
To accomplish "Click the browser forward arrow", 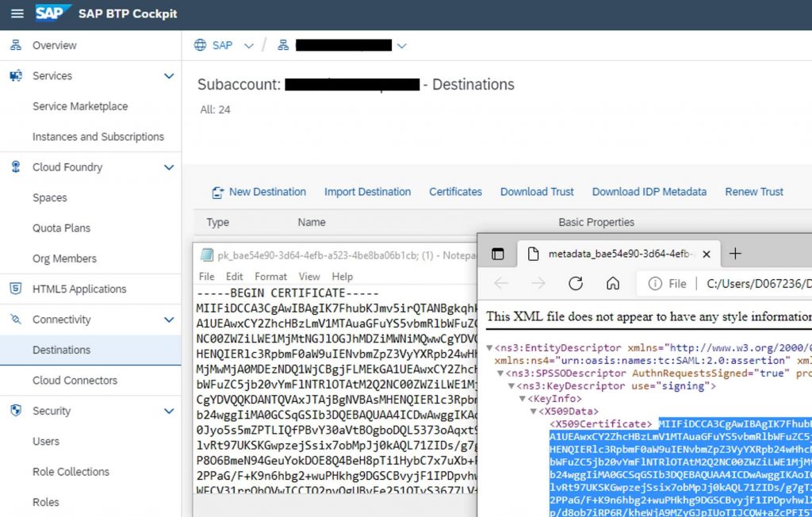I will (538, 283).
